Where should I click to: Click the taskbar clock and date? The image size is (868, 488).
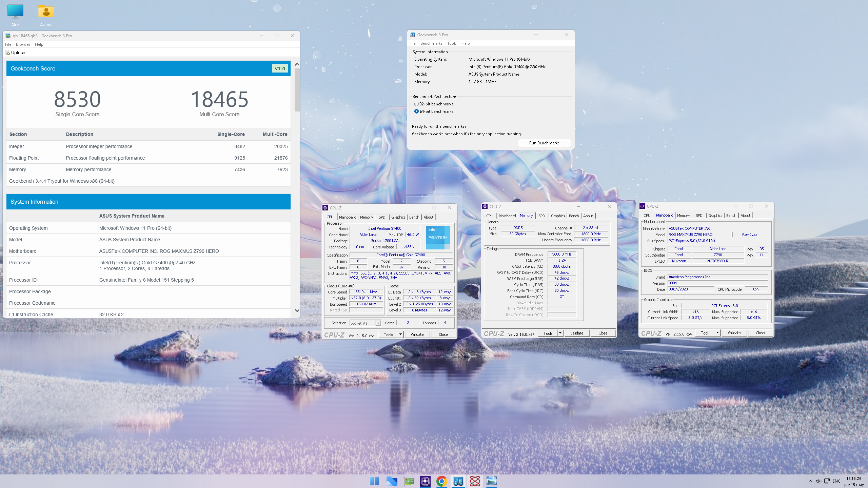point(854,481)
